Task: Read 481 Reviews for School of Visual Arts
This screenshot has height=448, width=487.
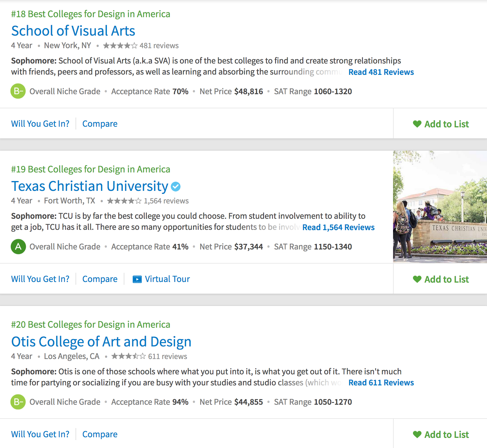Action: 381,72
